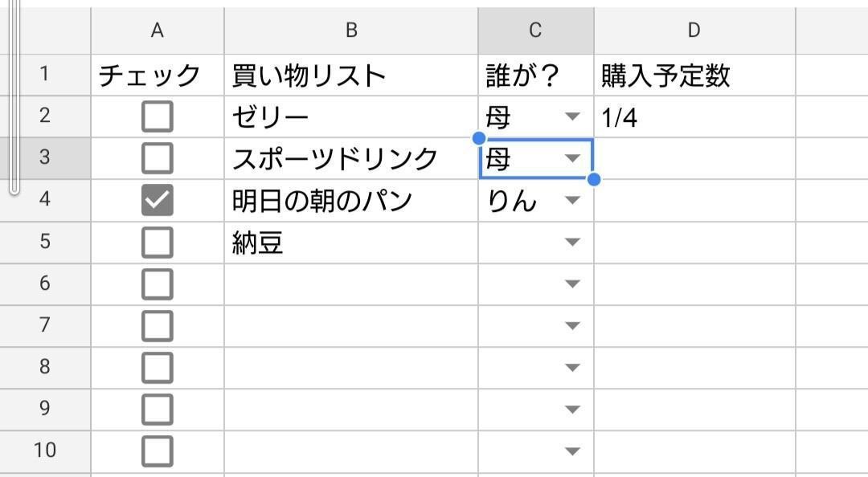
Task: Select the row 3 header
Action: [x=45, y=158]
